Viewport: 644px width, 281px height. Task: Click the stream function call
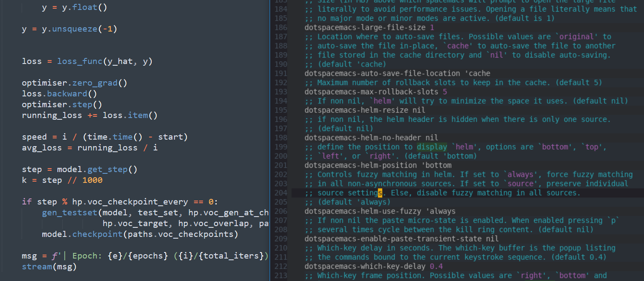[37, 266]
